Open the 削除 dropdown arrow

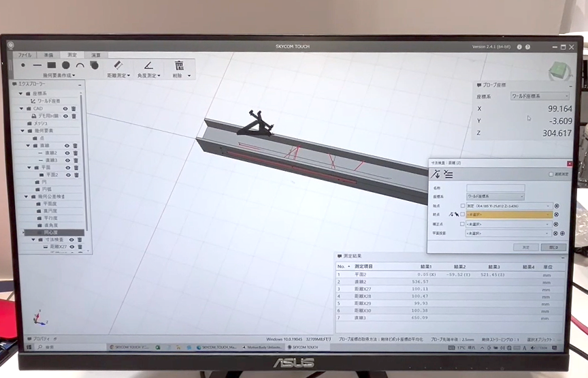point(189,76)
